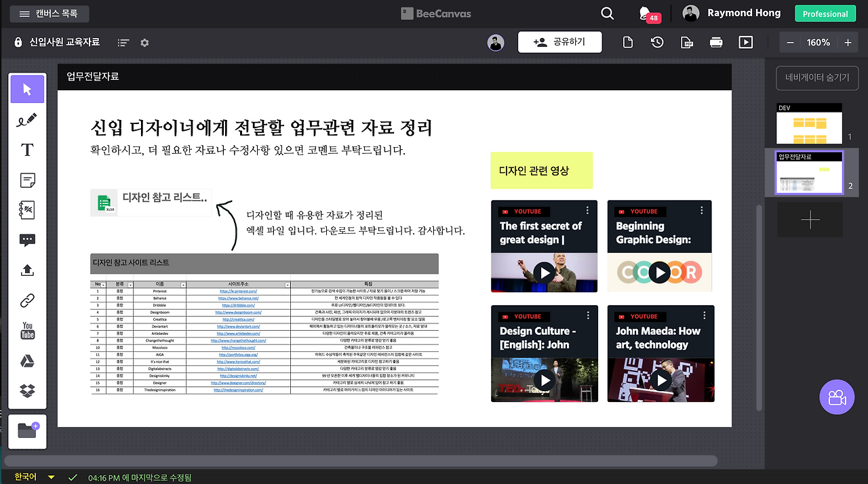Toggle the object list beside the canvas title
Viewport: 868px width, 484px height.
[123, 42]
